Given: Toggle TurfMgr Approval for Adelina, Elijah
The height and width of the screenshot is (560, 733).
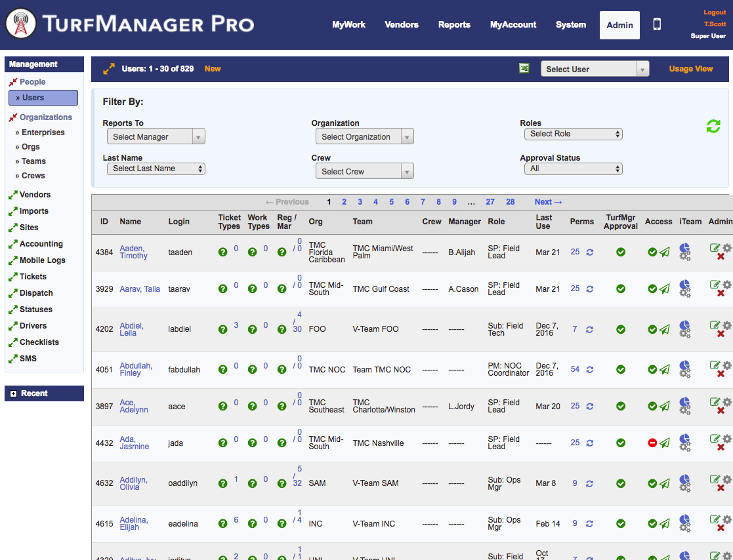Looking at the screenshot, I should 621,523.
